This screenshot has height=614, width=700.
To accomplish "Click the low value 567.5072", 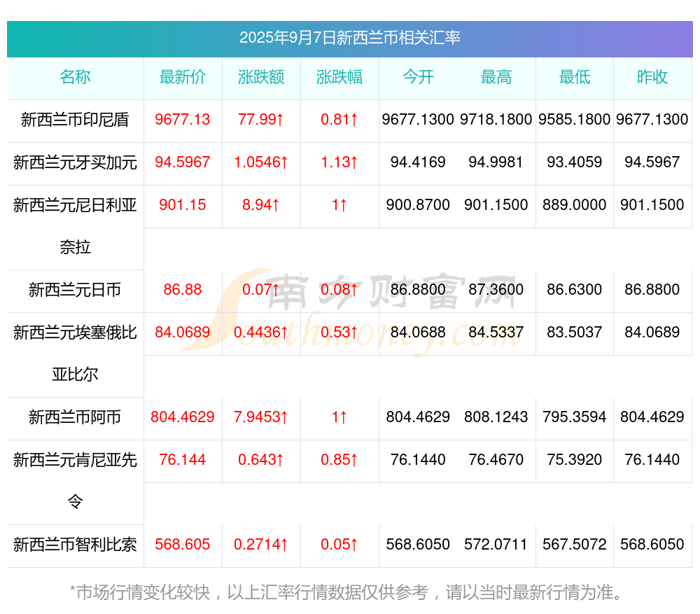I will [x=575, y=545].
